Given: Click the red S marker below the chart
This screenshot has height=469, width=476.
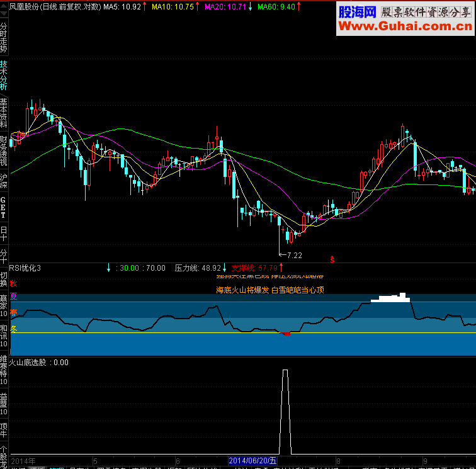Looking at the screenshot, I should point(332,259).
